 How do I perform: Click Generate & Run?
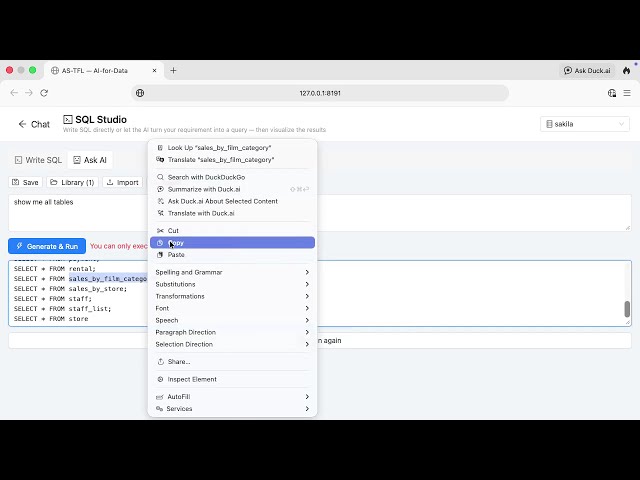[47, 246]
